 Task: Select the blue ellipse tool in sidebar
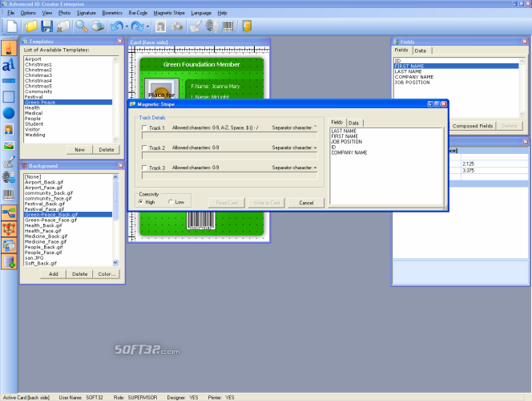(x=9, y=113)
